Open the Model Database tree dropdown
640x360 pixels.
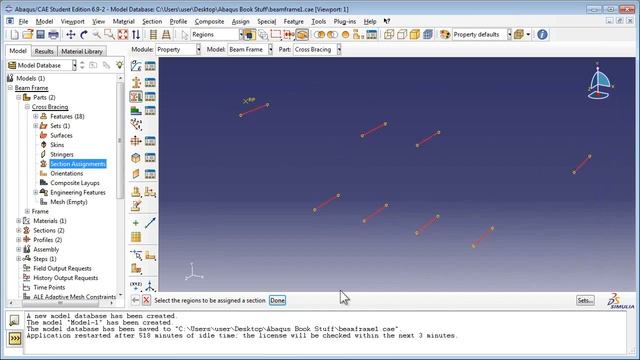click(74, 65)
